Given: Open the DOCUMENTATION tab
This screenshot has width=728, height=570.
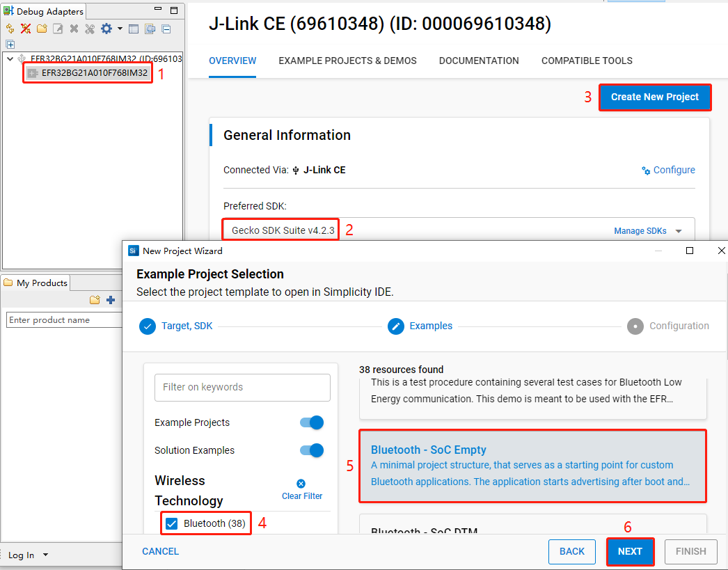Looking at the screenshot, I should pyautogui.click(x=479, y=61).
